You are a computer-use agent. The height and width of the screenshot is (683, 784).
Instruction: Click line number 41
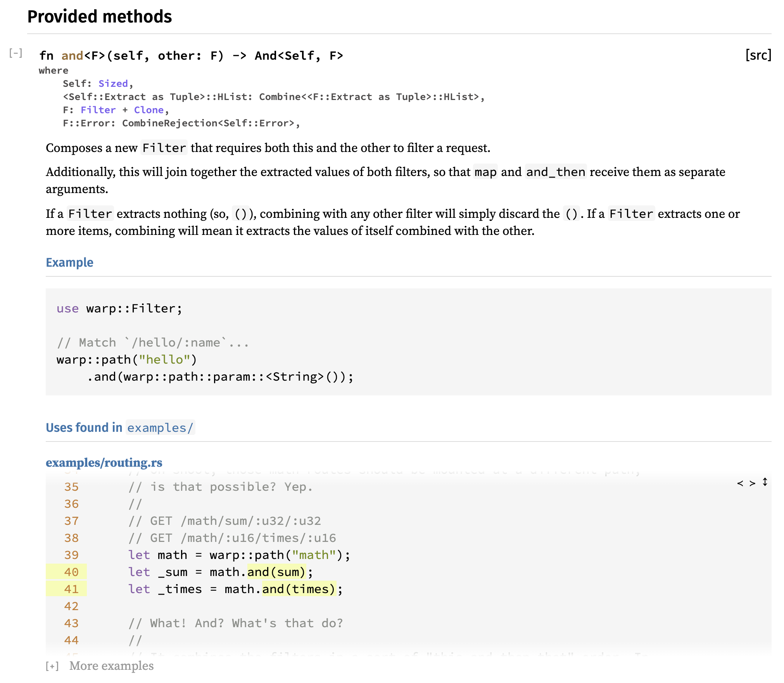(71, 589)
